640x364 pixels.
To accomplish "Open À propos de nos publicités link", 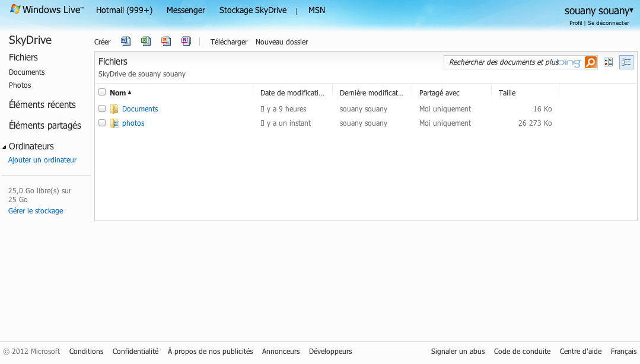I will [x=210, y=352].
